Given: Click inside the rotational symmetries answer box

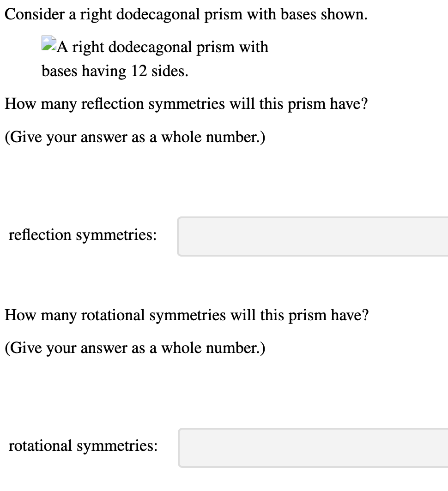Looking at the screenshot, I should coord(309,448).
